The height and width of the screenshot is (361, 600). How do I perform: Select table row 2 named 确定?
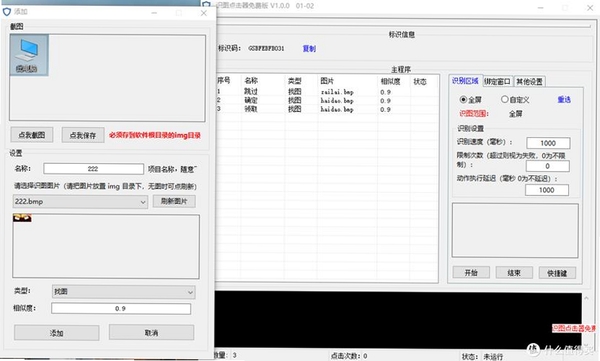327,100
